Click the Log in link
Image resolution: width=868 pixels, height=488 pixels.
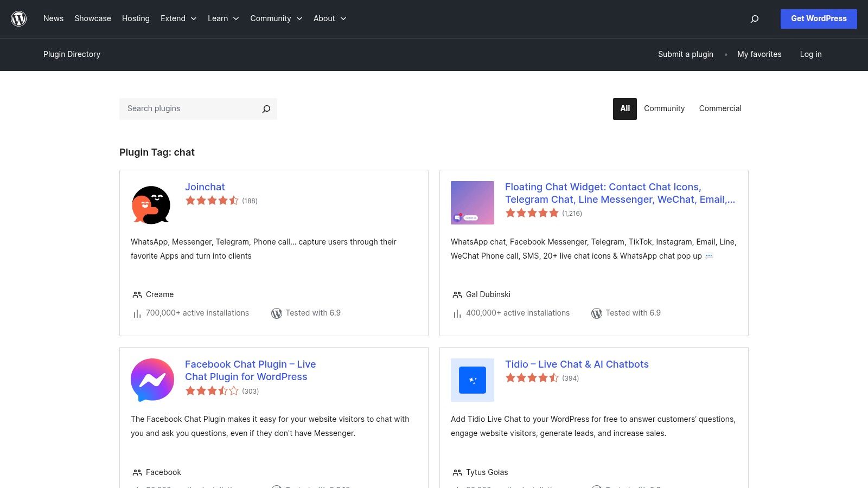point(810,54)
